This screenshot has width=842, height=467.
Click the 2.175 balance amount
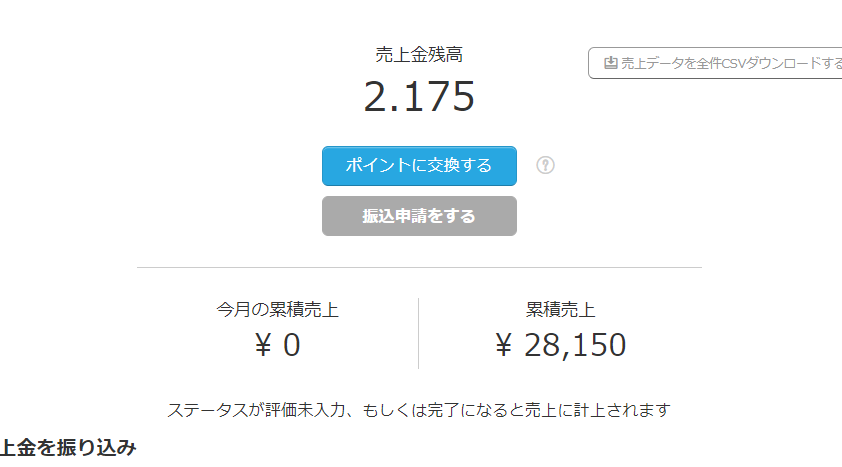coord(419,97)
